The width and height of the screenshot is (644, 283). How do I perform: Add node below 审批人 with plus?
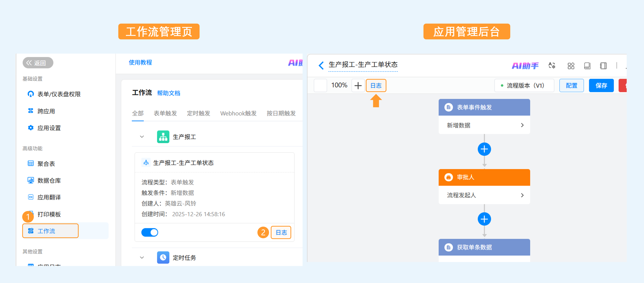click(484, 219)
